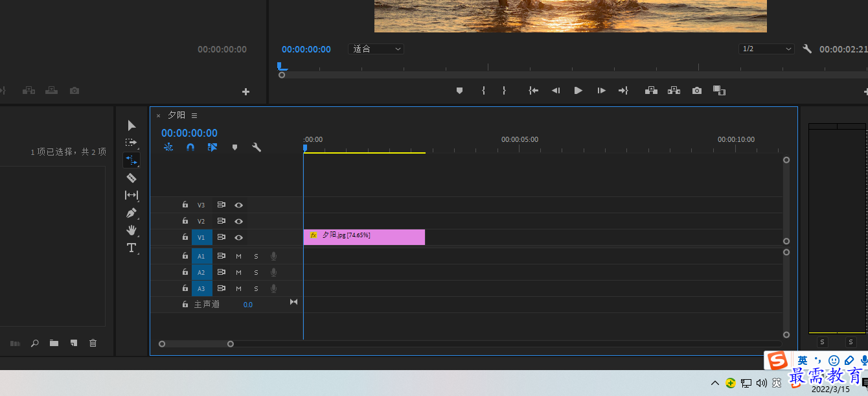868x396 pixels.
Task: Select the Razor tool
Action: pyautogui.click(x=131, y=178)
